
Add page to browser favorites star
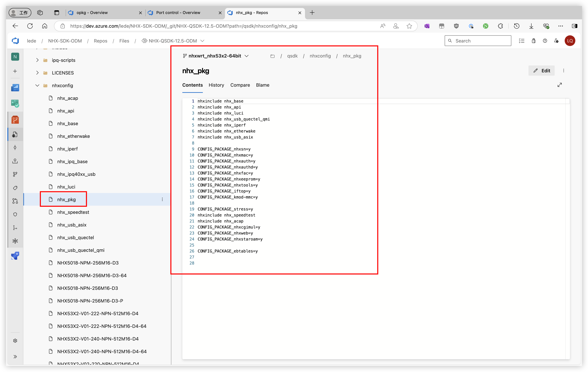tap(409, 26)
